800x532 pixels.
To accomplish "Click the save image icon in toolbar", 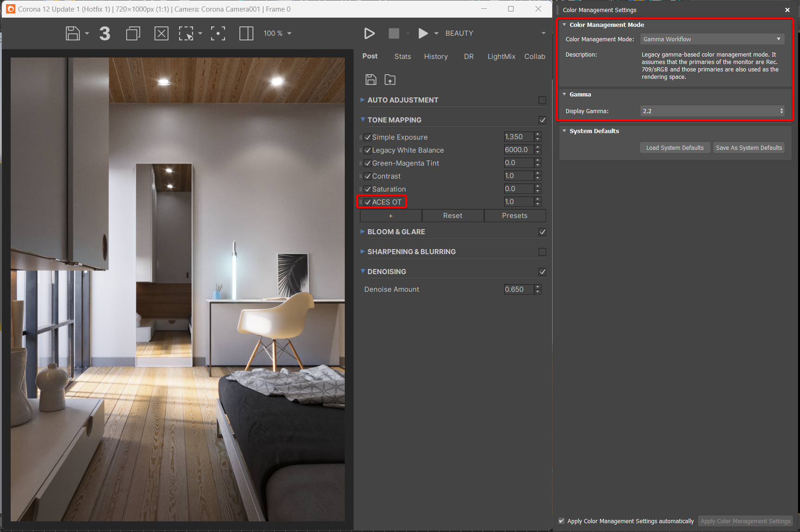I will pyautogui.click(x=72, y=33).
